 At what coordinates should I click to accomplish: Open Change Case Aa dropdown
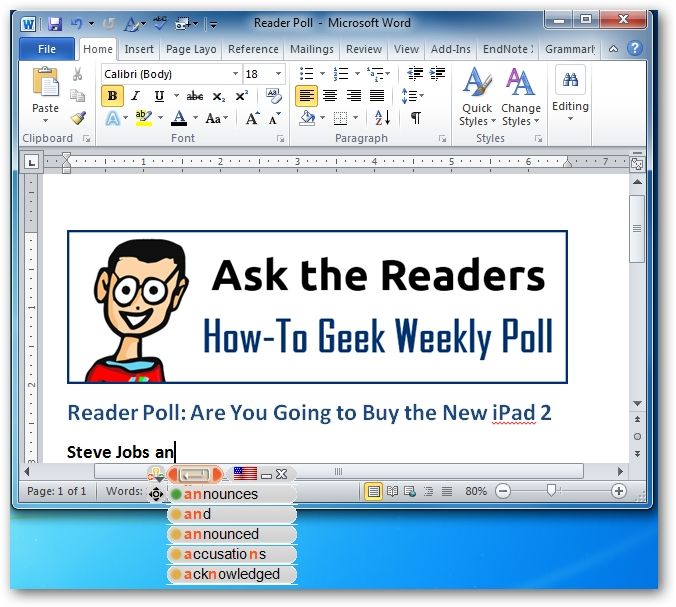(216, 118)
